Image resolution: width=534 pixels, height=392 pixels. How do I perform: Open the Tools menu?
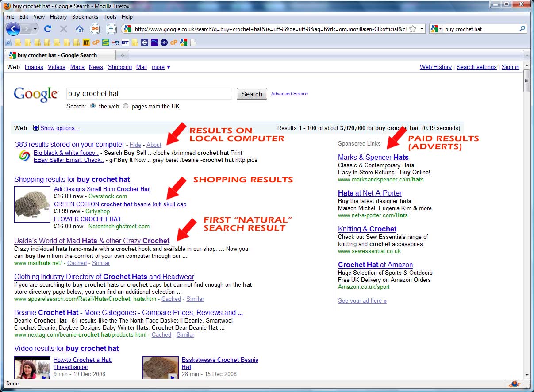110,17
